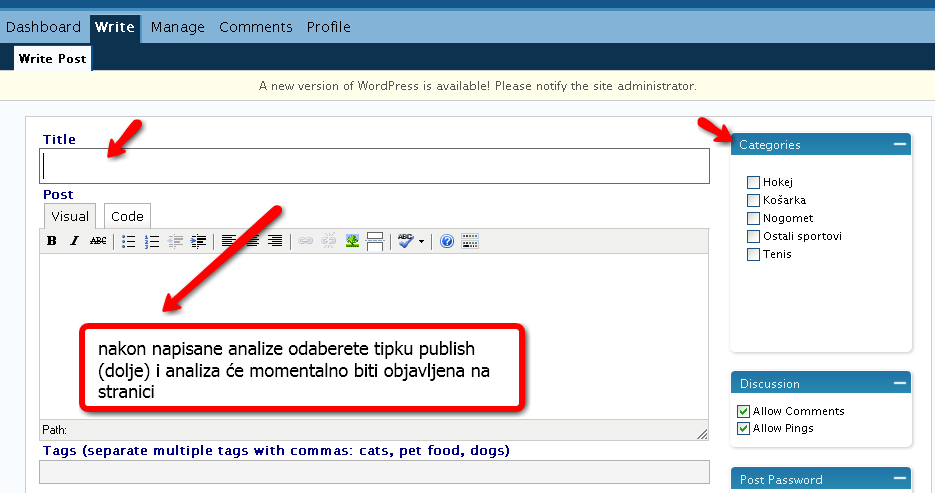Click the Path status bar label
Image resolution: width=935 pixels, height=493 pixels.
(54, 430)
